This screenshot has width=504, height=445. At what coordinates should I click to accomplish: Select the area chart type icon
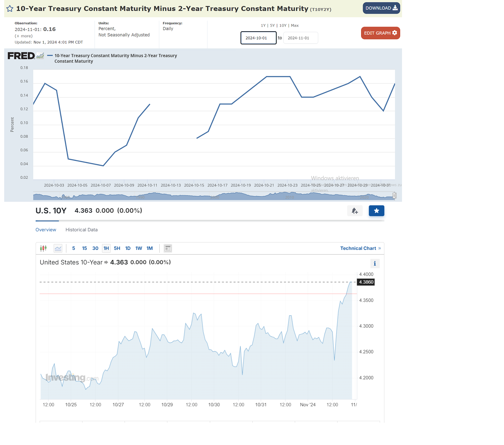(58, 248)
